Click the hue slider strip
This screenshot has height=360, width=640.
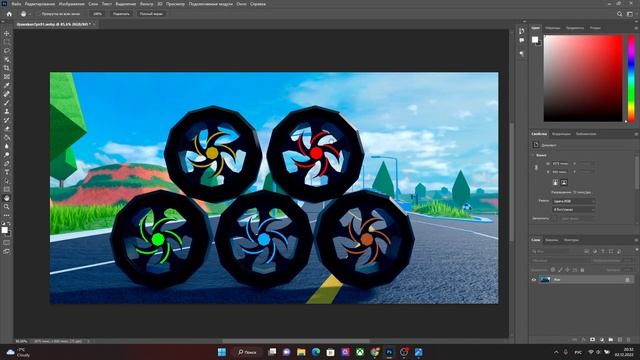631,78
